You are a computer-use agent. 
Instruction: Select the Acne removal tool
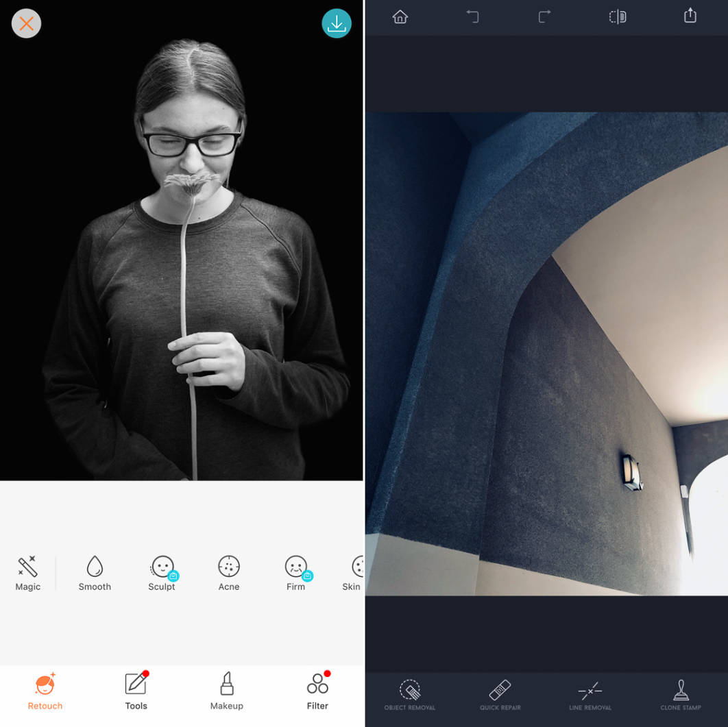[x=228, y=572]
